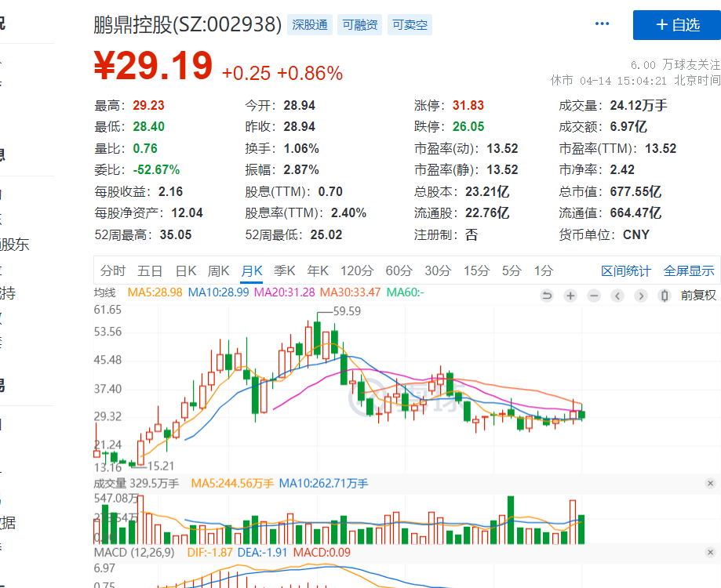Zoom in the chart with plus icon
The image size is (721, 588).
570,296
